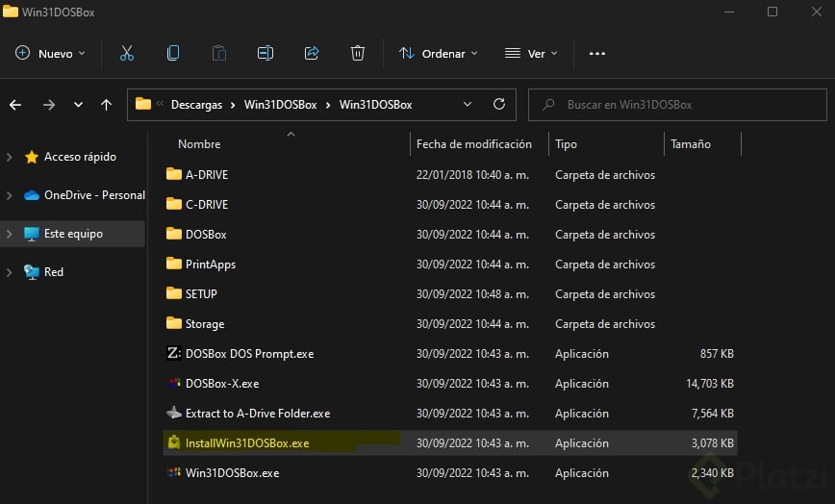
Task: Open address bar history dropdown chevron
Action: pos(467,104)
